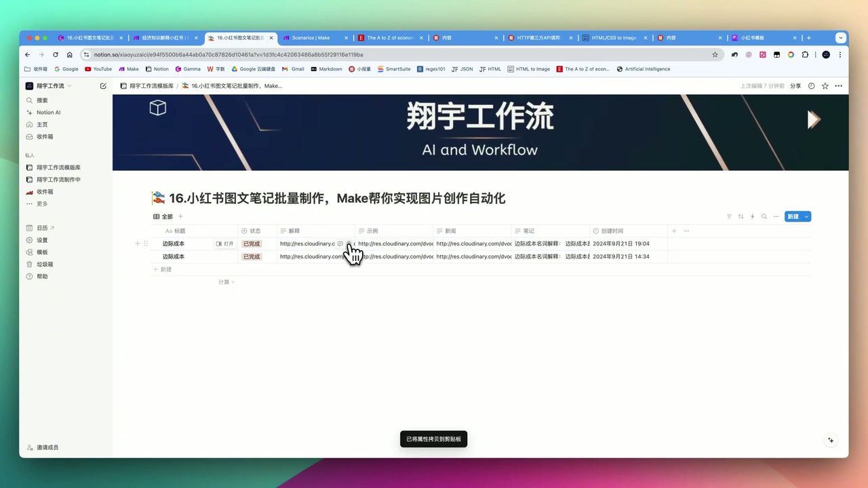The image size is (868, 488).
Task: Click the blue 新建 button
Action: click(793, 216)
